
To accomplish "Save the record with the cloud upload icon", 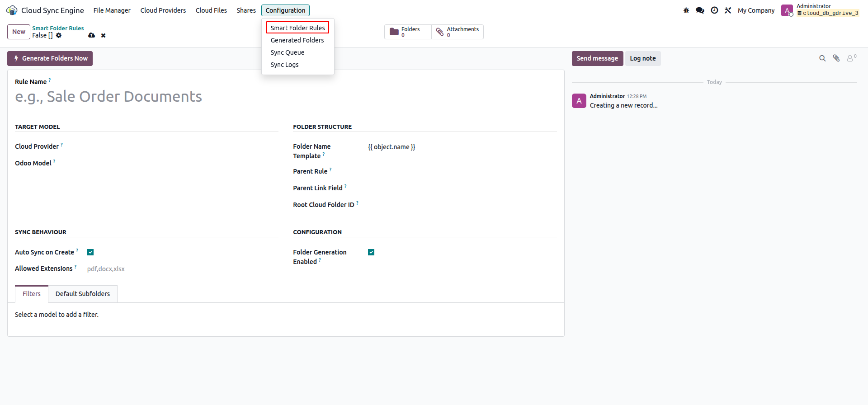I will [x=92, y=35].
